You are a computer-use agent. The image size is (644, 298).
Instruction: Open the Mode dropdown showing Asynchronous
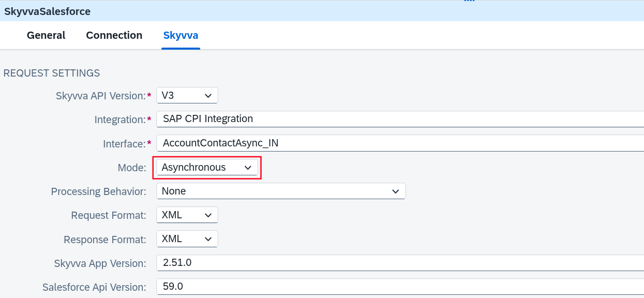pos(207,167)
